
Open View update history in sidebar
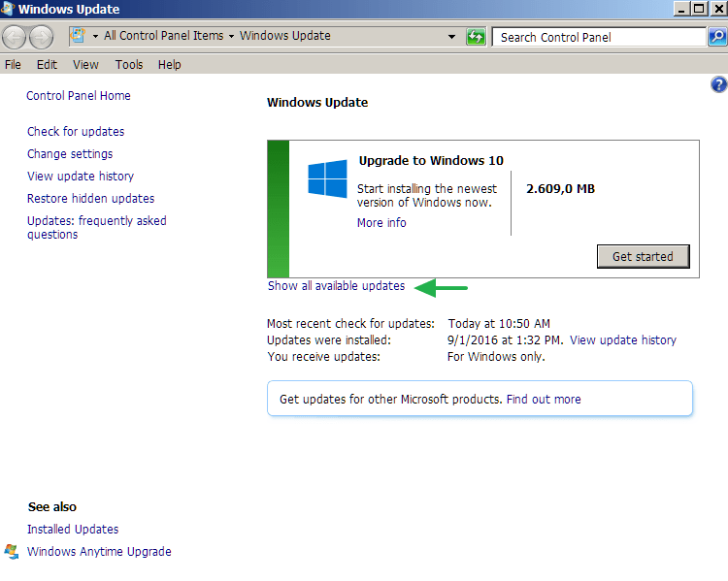(x=81, y=176)
